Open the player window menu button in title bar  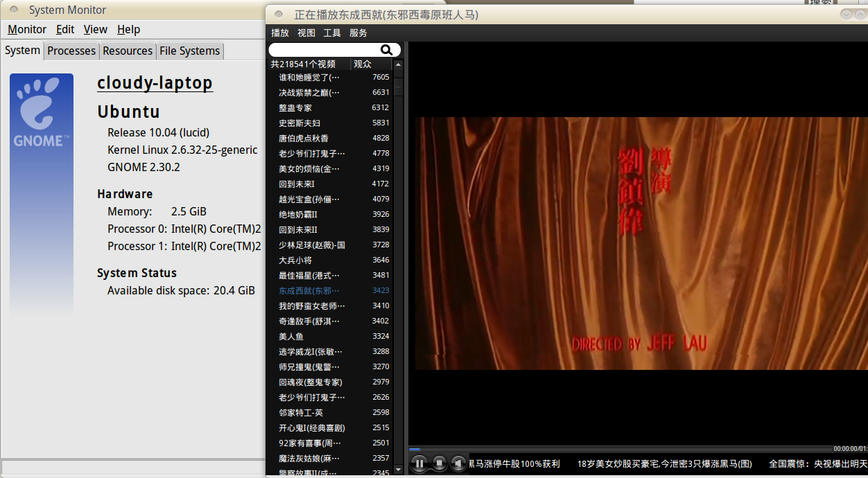279,14
